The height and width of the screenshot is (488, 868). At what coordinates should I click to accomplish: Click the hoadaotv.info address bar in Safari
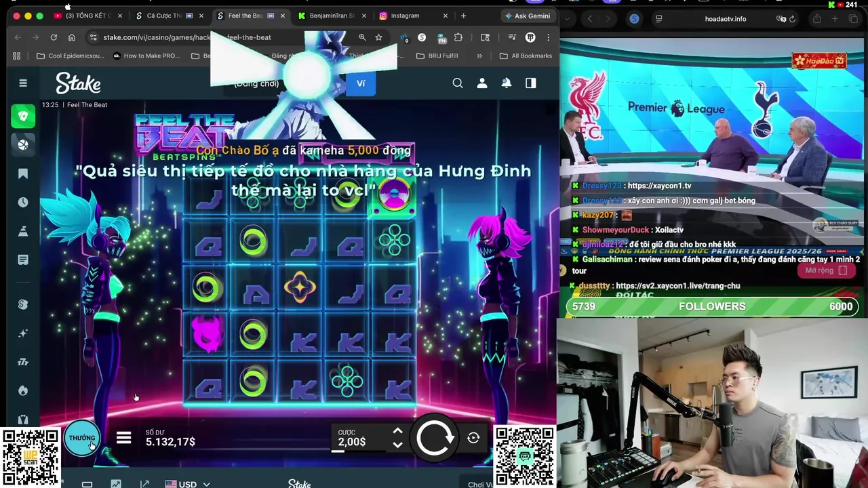pyautogui.click(x=726, y=19)
